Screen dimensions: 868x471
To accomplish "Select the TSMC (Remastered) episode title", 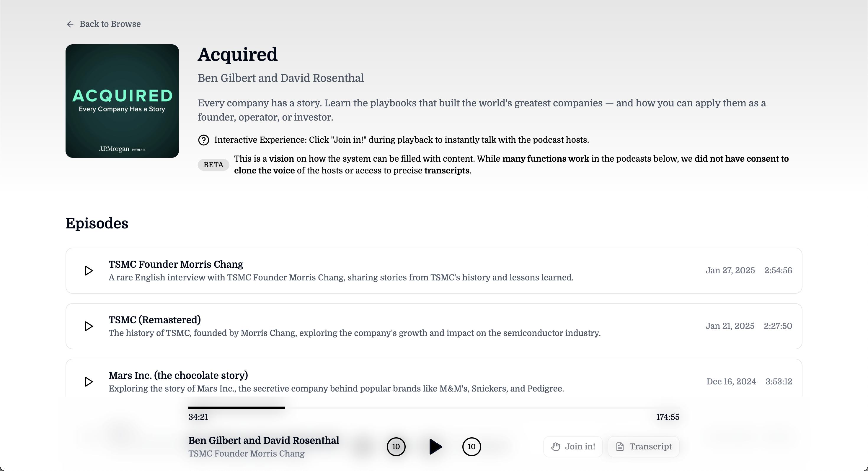I will 154,320.
